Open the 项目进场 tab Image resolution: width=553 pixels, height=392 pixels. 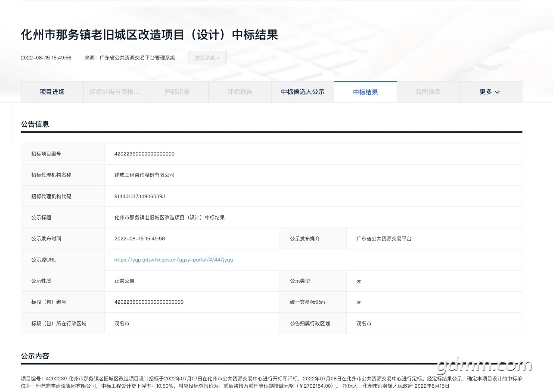52,92
